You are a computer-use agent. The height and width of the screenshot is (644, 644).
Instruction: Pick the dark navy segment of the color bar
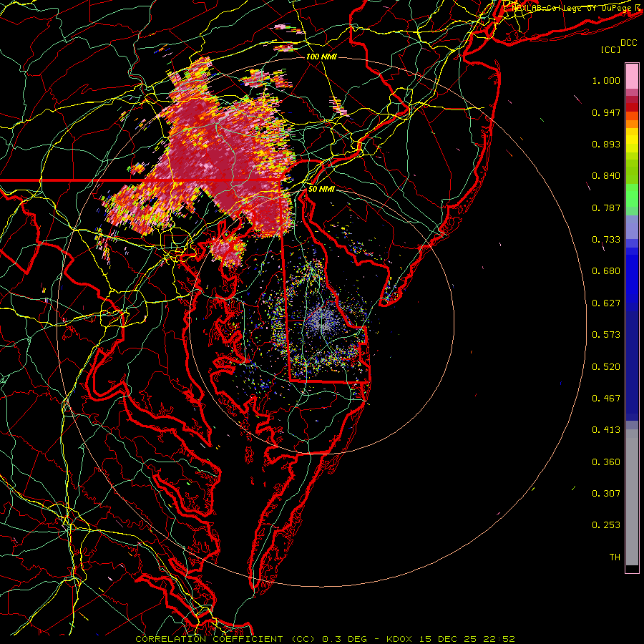pos(632,366)
